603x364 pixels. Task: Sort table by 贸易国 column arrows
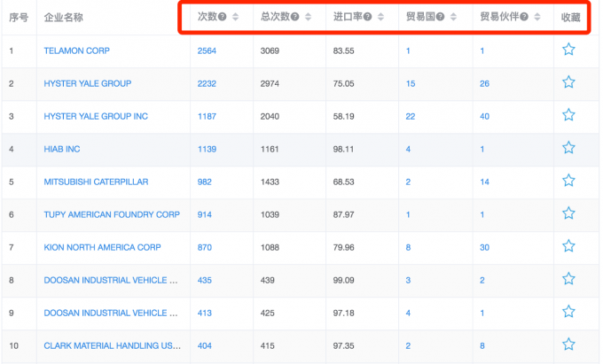click(453, 17)
